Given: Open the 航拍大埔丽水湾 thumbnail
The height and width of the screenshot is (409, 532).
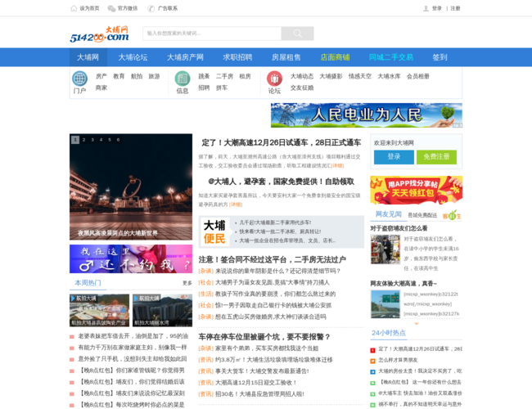Looking at the screenshot, I should click(x=163, y=310).
